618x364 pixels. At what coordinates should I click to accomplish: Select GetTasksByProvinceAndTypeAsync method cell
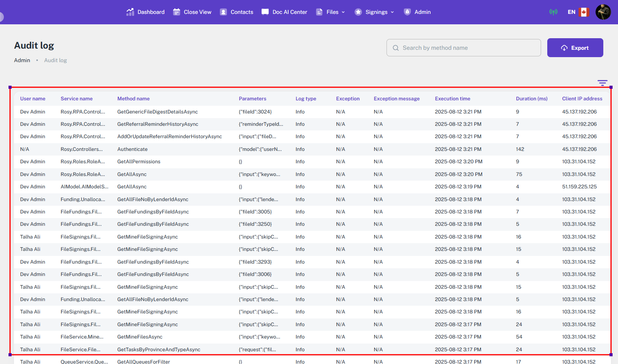click(x=159, y=350)
